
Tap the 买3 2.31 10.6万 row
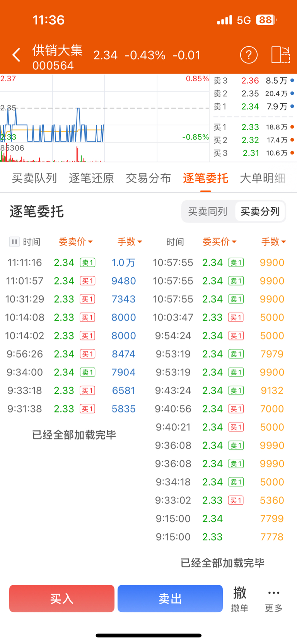tap(254, 153)
